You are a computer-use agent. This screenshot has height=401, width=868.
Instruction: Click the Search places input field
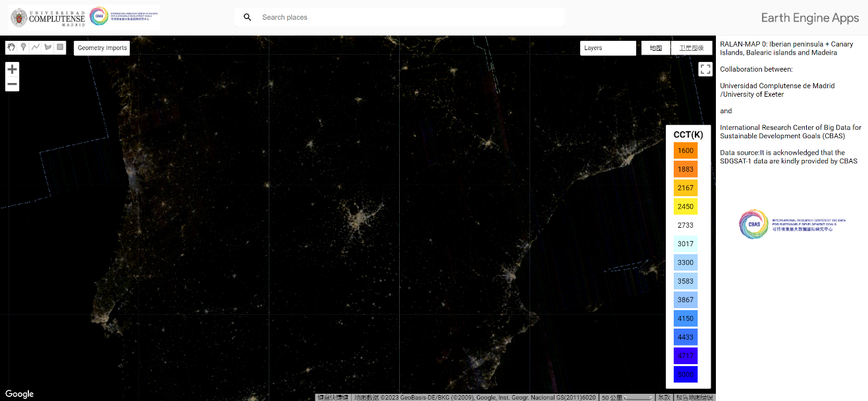click(x=408, y=17)
